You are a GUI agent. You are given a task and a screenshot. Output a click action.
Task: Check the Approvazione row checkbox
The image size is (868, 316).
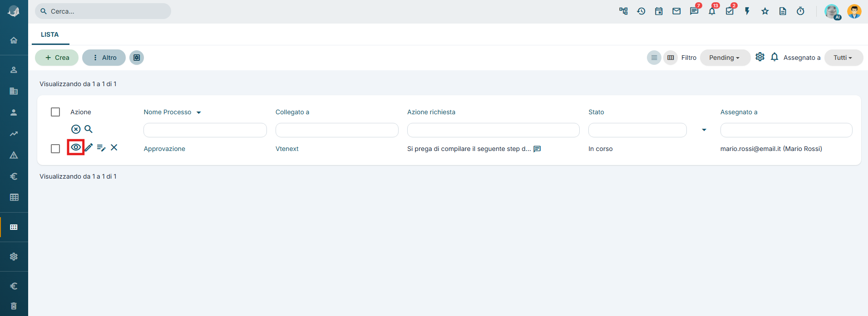[55, 149]
